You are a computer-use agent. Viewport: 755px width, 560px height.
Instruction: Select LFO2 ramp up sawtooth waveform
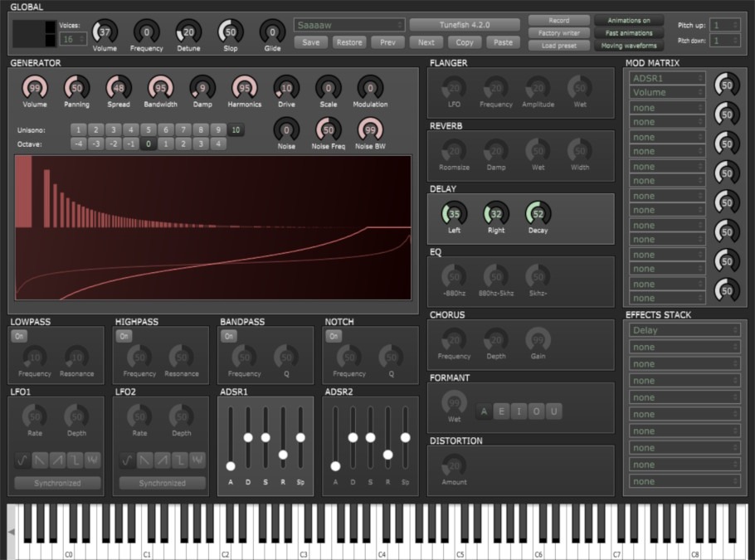pos(163,460)
